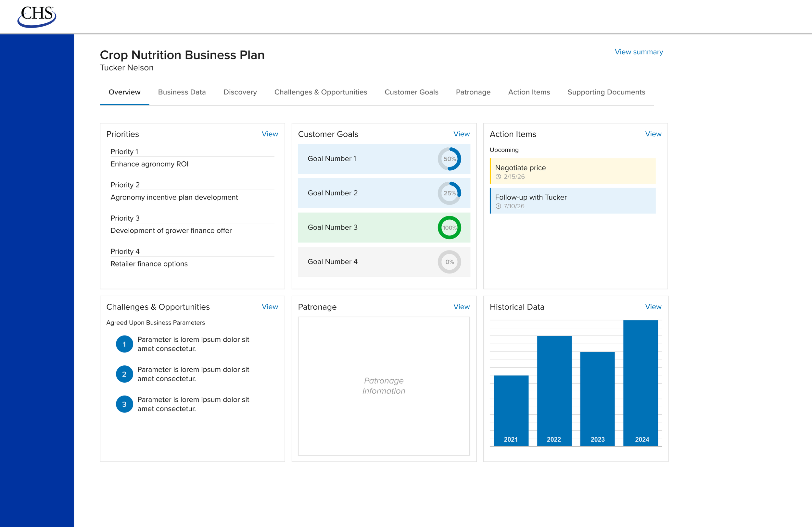
Task: Open View link in Patronage card
Action: coord(461,307)
